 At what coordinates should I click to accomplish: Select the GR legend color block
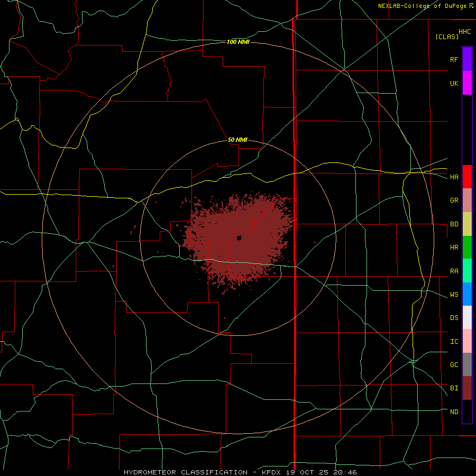[x=467, y=200]
